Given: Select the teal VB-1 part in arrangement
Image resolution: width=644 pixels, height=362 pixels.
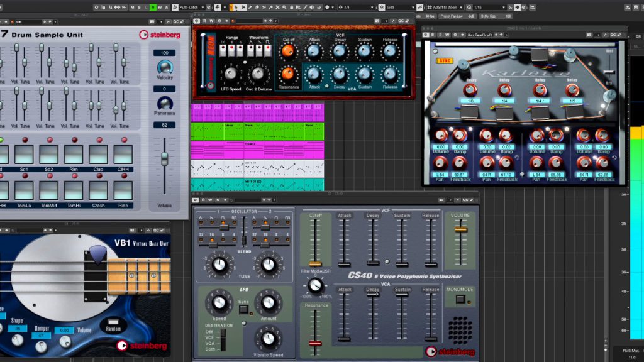Looking at the screenshot, I should point(257,185).
